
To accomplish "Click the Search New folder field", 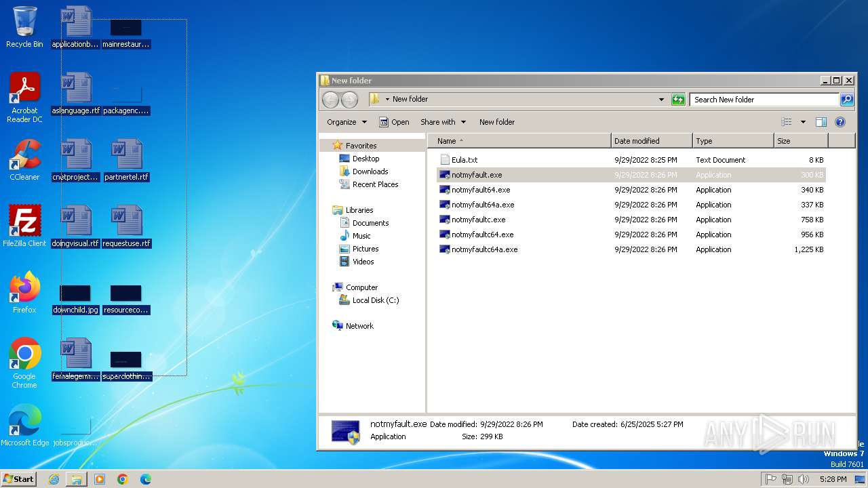I will (764, 100).
